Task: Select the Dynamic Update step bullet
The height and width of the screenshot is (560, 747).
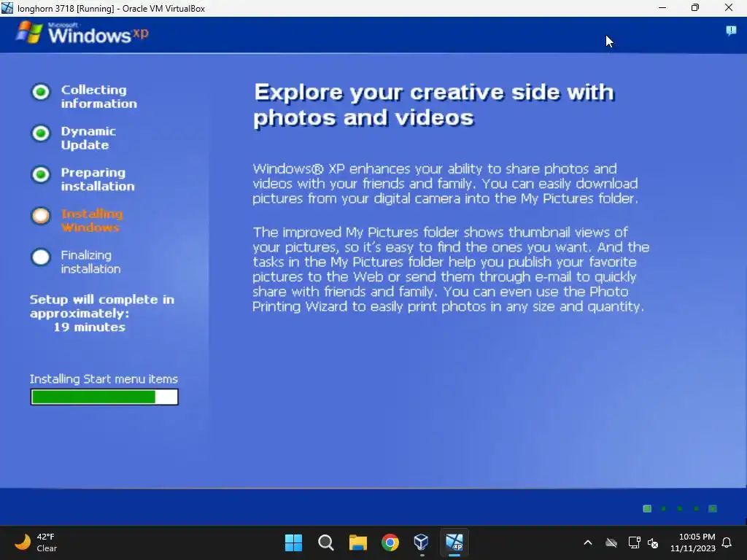Action: coord(41,133)
